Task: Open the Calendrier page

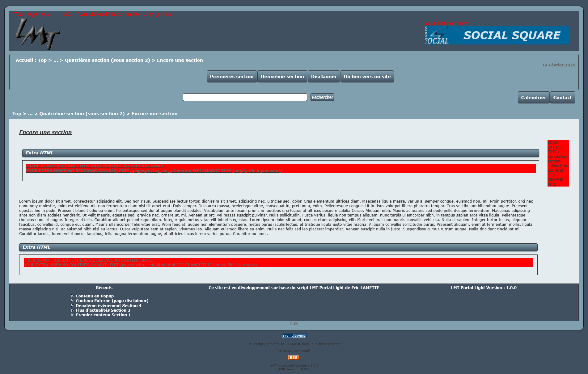Action: (x=533, y=98)
